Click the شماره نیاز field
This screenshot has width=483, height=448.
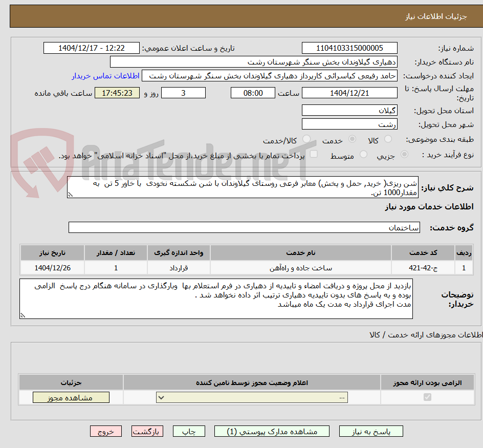tap(349, 48)
